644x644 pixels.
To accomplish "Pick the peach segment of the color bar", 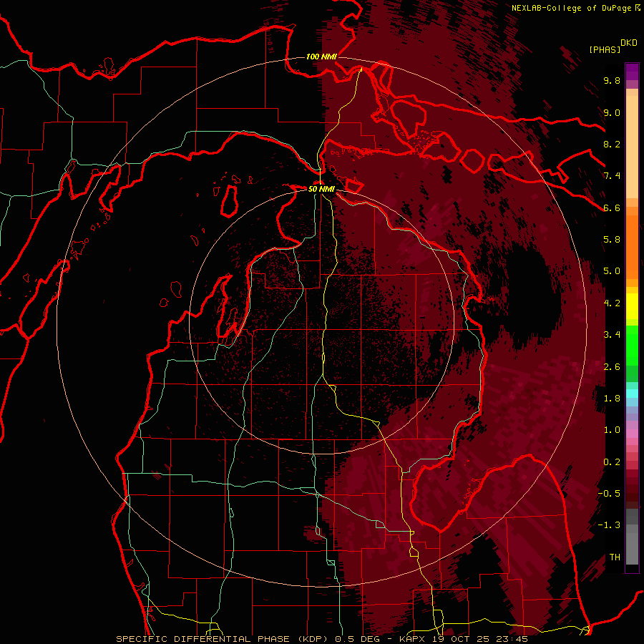I will tap(632, 147).
